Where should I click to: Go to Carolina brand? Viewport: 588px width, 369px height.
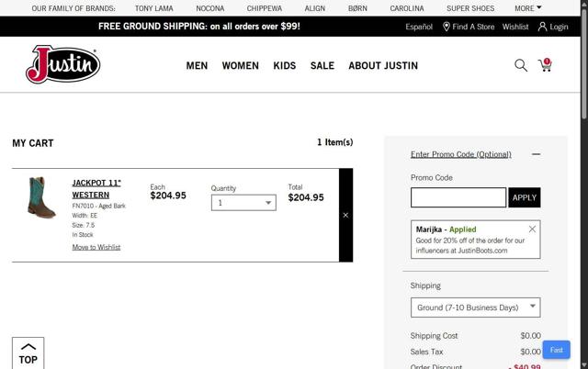(x=407, y=8)
